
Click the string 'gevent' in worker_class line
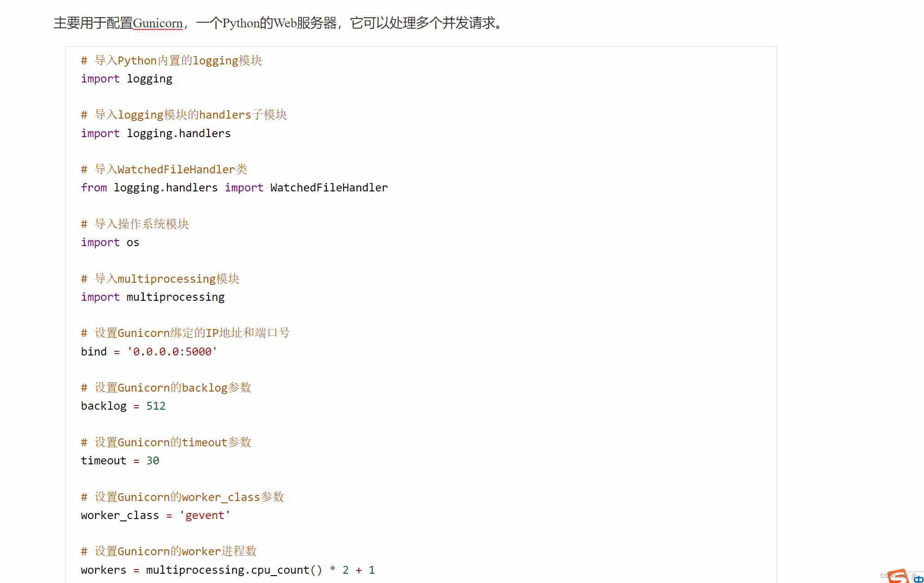pyautogui.click(x=205, y=515)
